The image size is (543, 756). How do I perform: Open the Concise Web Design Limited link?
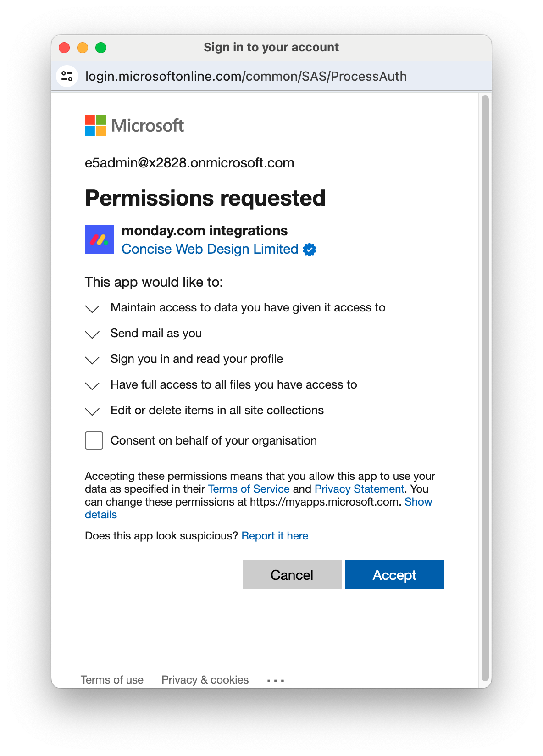(x=210, y=249)
